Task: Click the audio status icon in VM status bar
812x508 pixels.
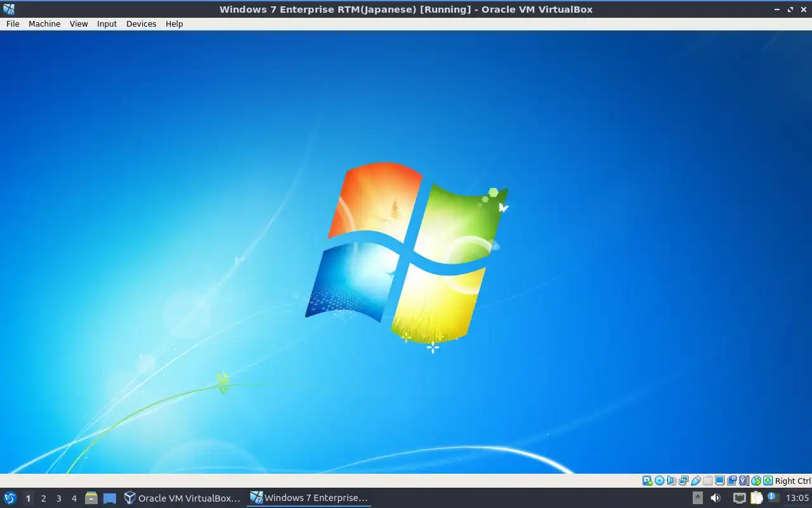Action: click(671, 481)
